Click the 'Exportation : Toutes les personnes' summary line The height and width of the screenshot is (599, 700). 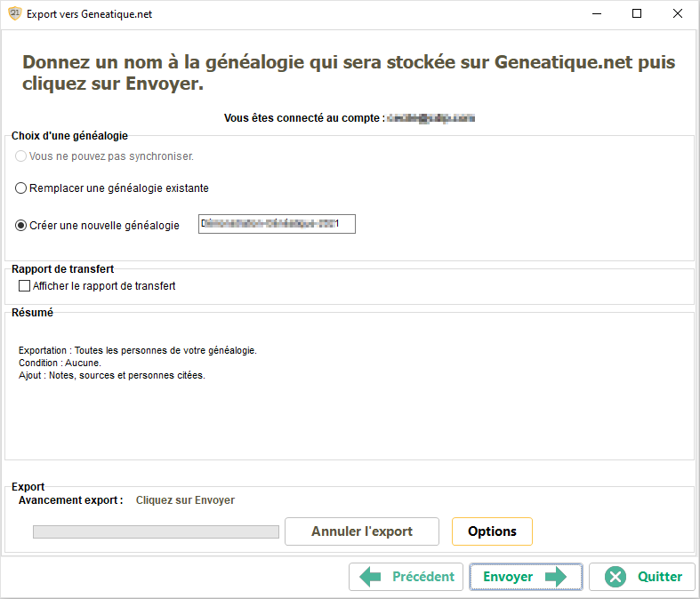pos(138,350)
